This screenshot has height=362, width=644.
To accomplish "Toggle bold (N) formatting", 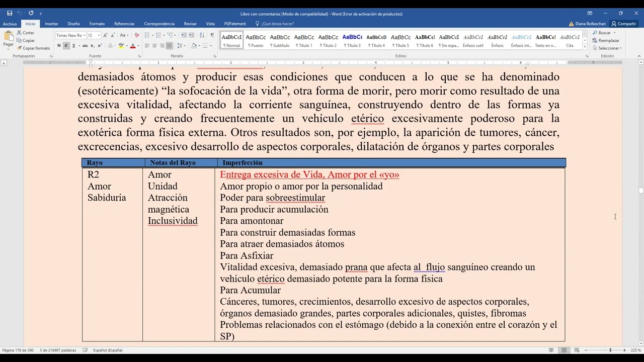I will click(x=59, y=46).
